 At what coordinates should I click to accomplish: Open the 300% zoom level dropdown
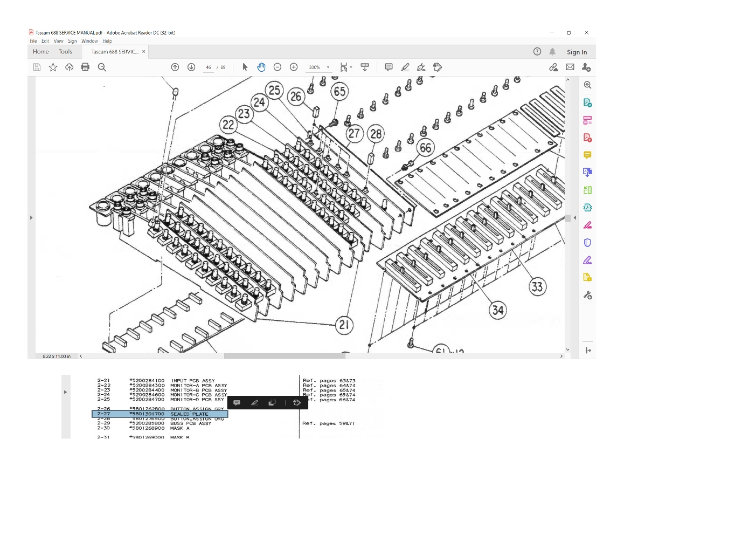click(328, 67)
